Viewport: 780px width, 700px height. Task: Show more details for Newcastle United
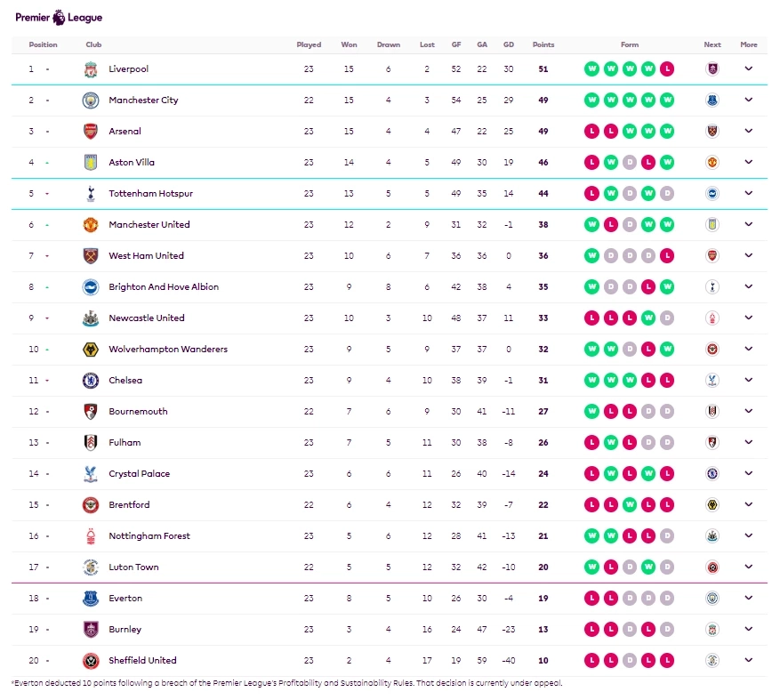tap(749, 318)
